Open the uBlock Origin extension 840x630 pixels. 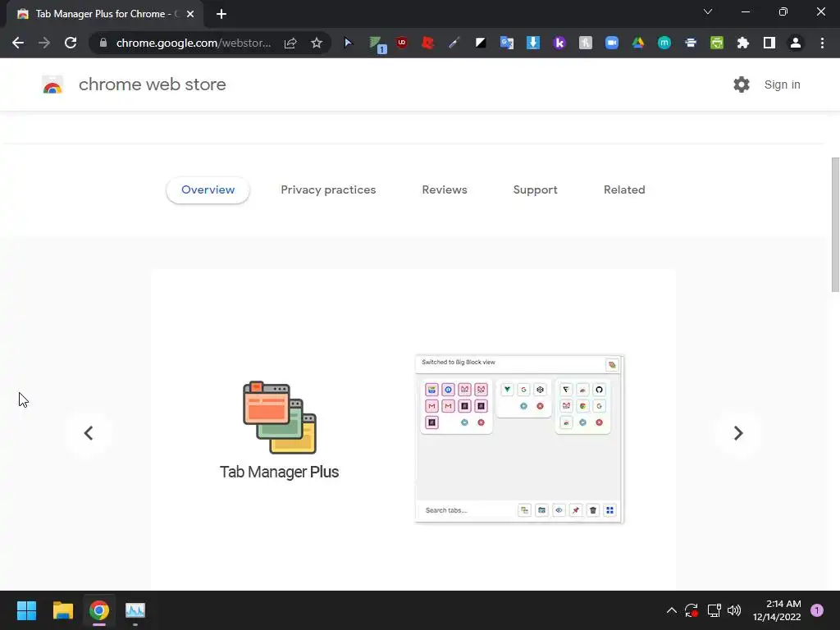point(401,43)
